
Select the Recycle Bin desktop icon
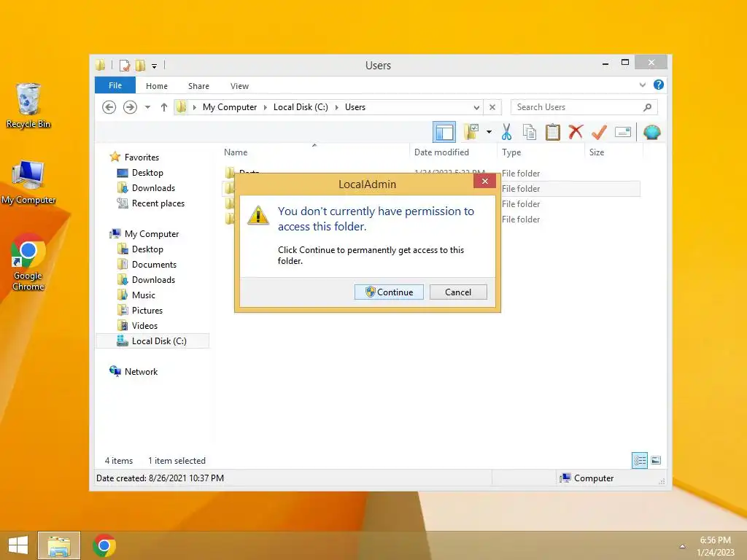(x=28, y=106)
